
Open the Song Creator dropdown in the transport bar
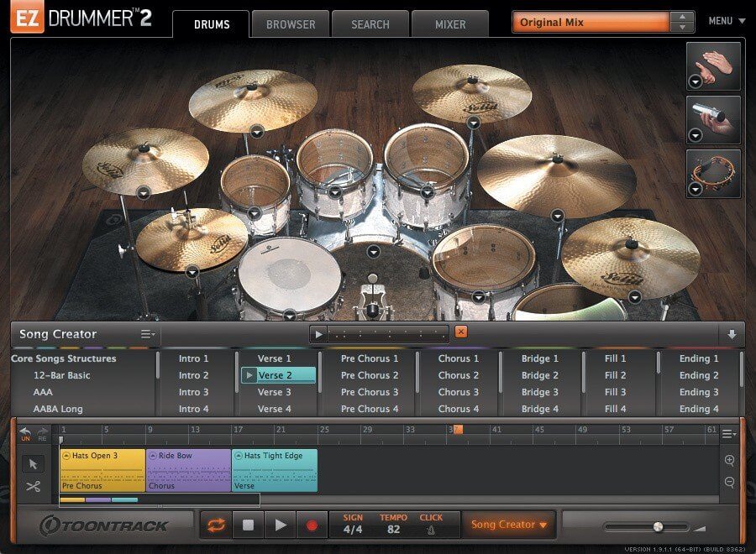tap(510, 524)
